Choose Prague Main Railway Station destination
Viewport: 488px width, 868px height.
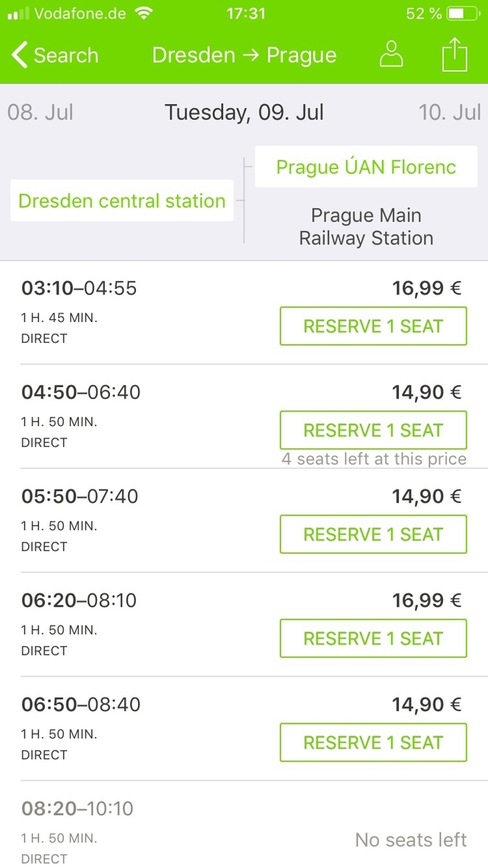pyautogui.click(x=367, y=226)
